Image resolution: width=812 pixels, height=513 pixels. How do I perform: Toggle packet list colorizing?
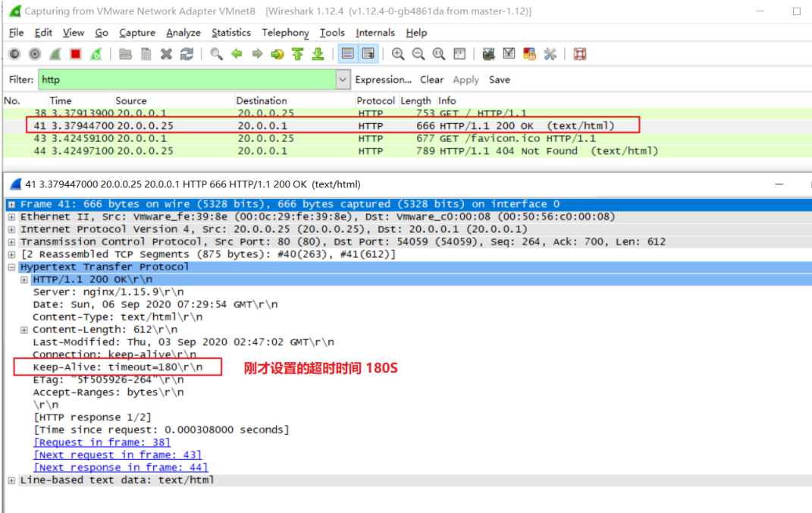click(347, 54)
